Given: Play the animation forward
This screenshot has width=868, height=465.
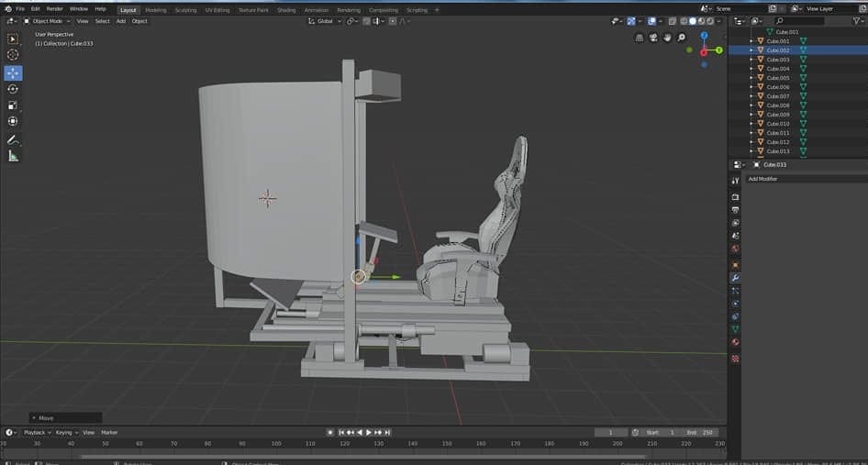Looking at the screenshot, I should pyautogui.click(x=369, y=432).
